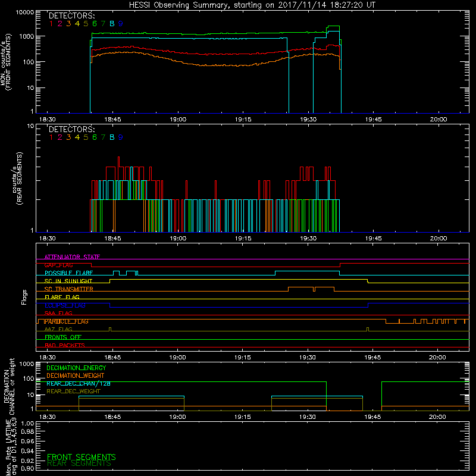Click the REAR_DEC_WEIGHT legend label
The width and height of the screenshot is (476, 476).
pos(73,392)
